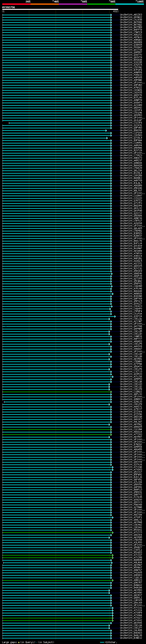Click the label UniRef100_Q2N133
The height and width of the screenshot is (644, 146).
[x=131, y=402]
